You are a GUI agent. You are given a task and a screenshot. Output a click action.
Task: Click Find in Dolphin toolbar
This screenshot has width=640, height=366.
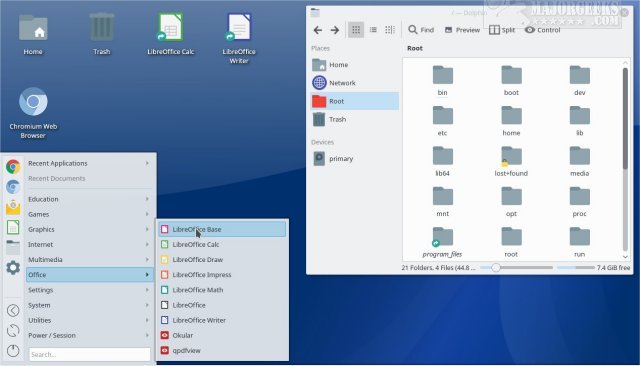(421, 30)
